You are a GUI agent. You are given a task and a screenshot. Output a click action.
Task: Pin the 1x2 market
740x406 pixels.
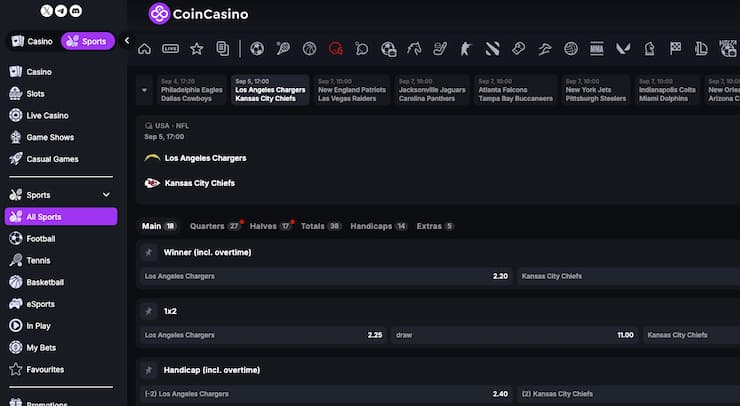149,312
